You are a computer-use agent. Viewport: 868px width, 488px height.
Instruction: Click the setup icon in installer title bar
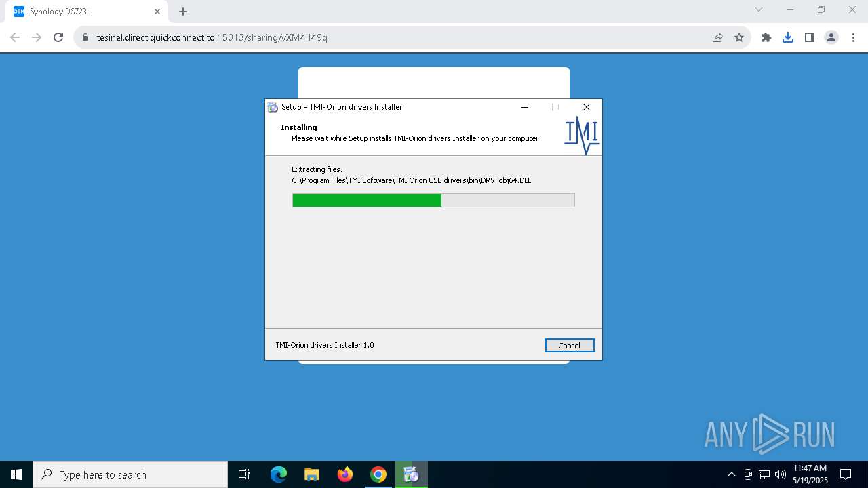273,107
